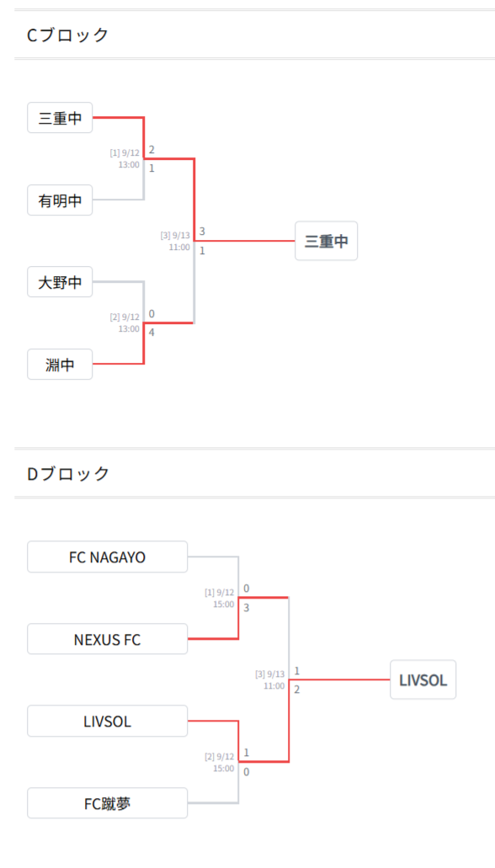Select the 有明中 team box
This screenshot has width=495, height=868.
[x=60, y=200]
